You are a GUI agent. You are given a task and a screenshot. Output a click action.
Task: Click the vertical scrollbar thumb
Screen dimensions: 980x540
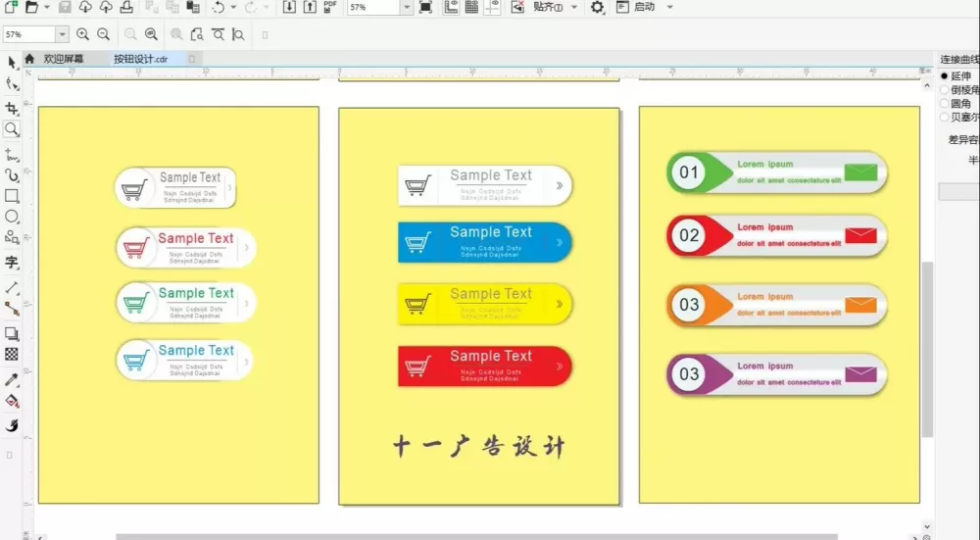pyautogui.click(x=927, y=350)
